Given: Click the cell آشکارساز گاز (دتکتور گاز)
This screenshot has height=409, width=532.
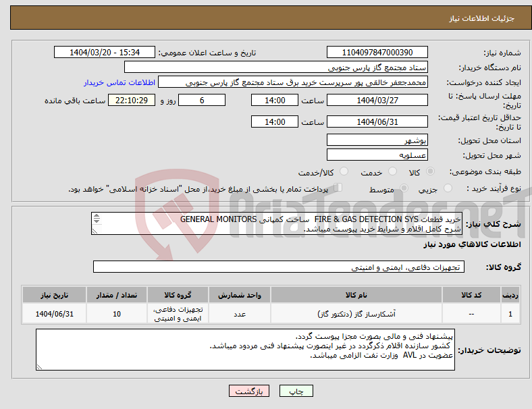Looking at the screenshot, I should (x=356, y=314).
